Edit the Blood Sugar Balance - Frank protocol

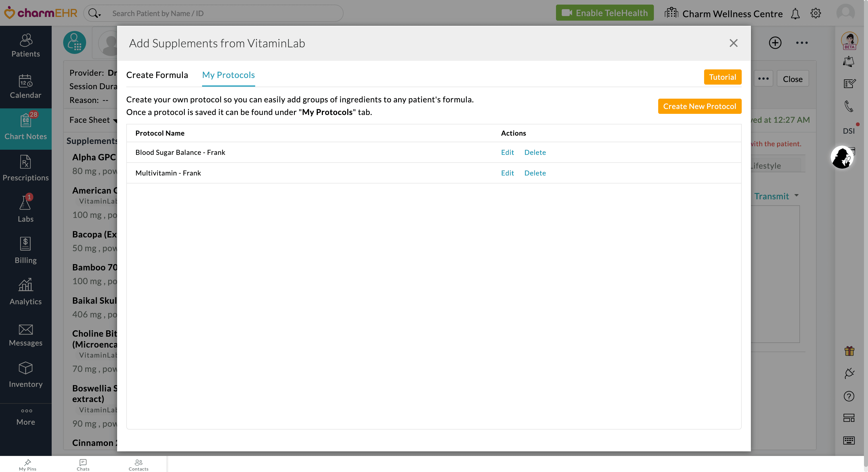(507, 152)
